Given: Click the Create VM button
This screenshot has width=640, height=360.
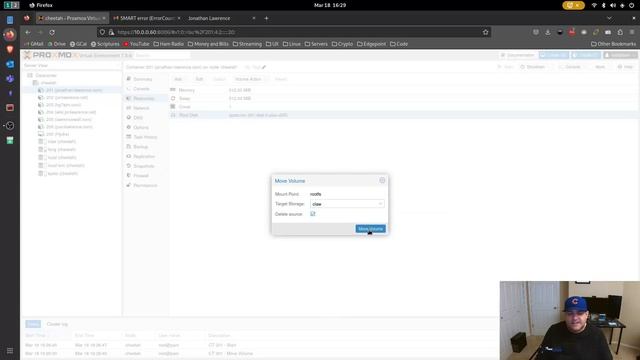Looking at the screenshot, I should [x=554, y=55].
